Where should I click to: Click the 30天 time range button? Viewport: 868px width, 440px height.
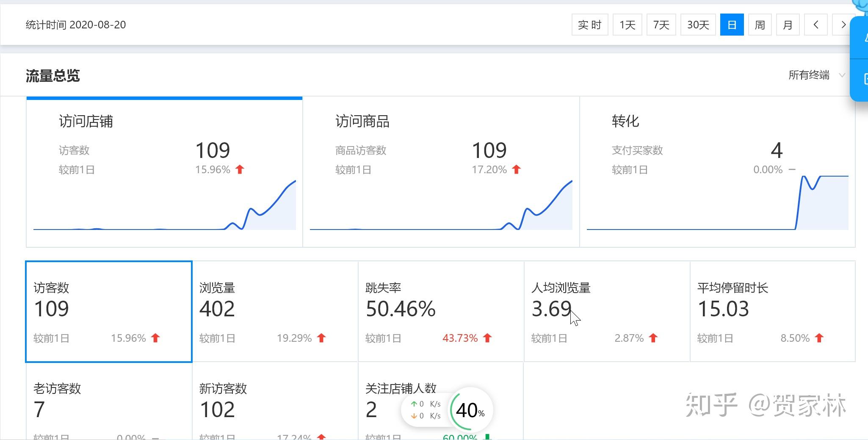[x=698, y=25]
